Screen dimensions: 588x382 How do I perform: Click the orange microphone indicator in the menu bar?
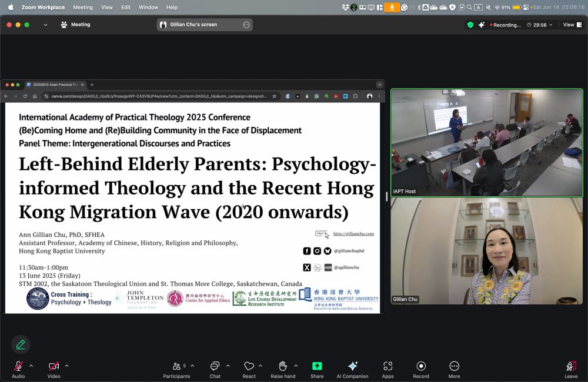[x=392, y=7]
